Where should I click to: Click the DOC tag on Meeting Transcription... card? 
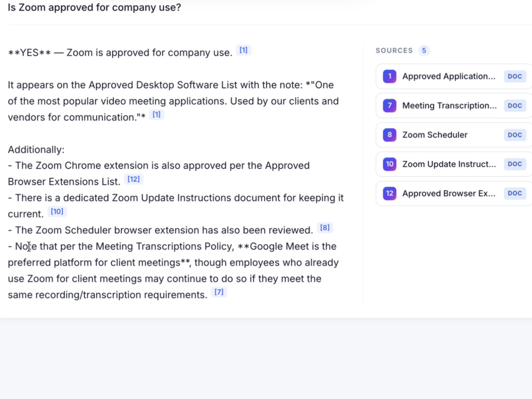coord(514,105)
